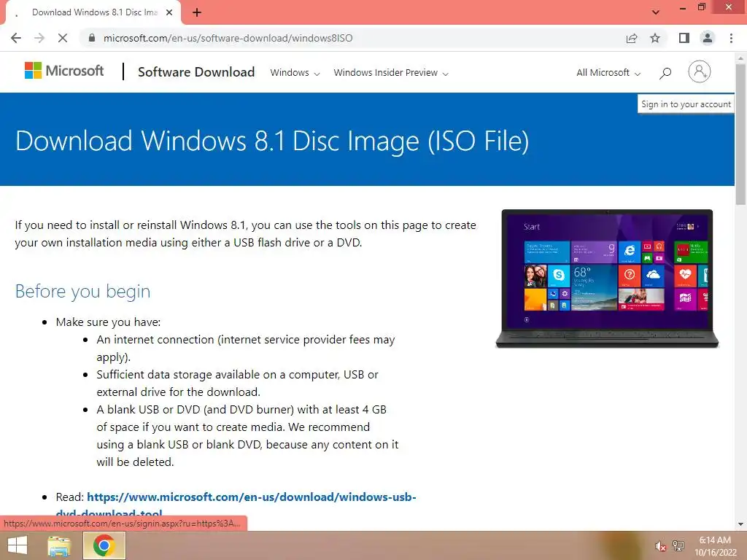This screenshot has height=560, width=747.
Task: Close the Download Windows 8.1 tab
Action: [169, 12]
